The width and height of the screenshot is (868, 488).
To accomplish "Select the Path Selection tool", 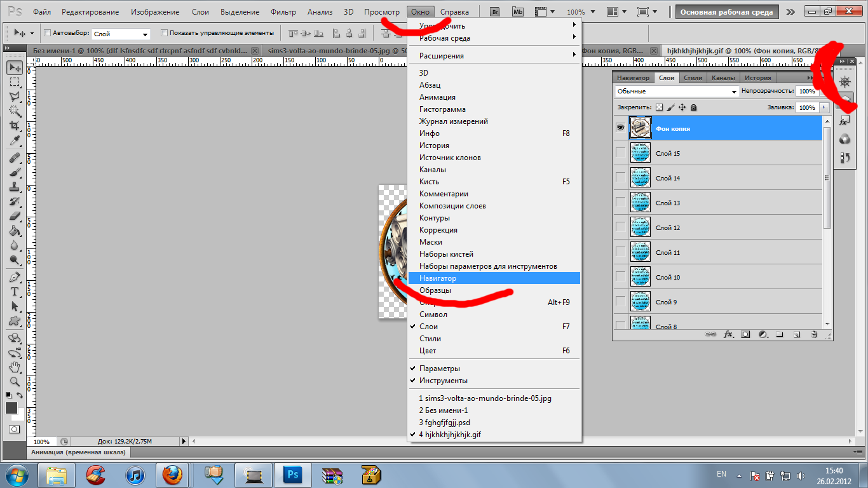I will coord(15,306).
